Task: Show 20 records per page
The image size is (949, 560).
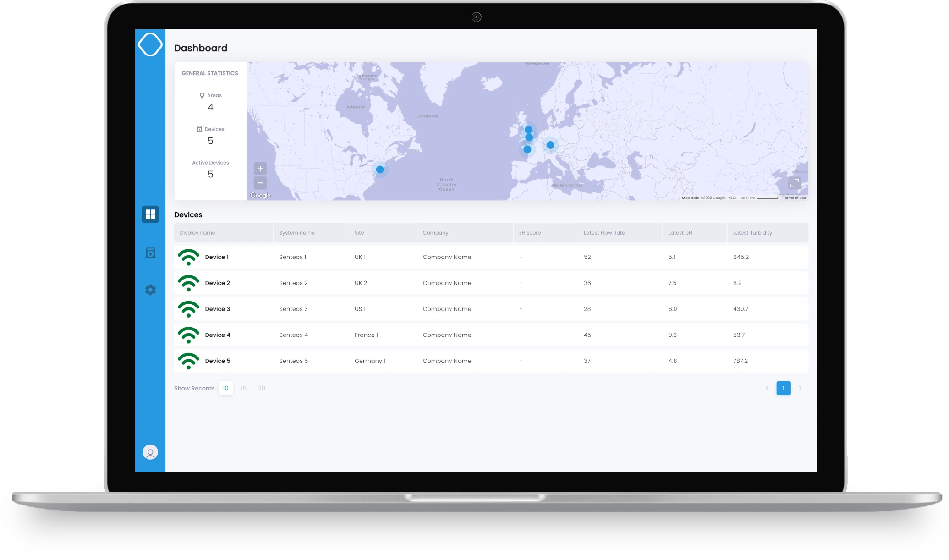Action: click(262, 388)
